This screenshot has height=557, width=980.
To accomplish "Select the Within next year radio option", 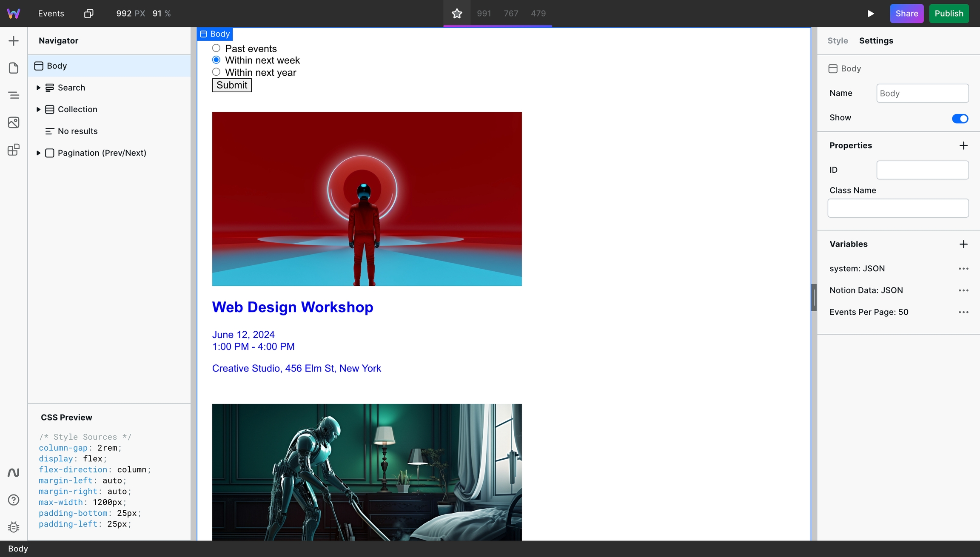I will coord(216,72).
